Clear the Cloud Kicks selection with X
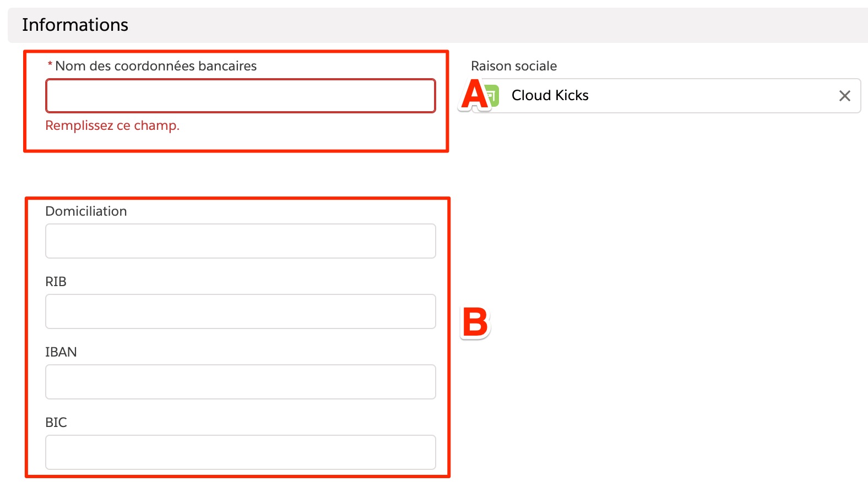This screenshot has height=482, width=868. (844, 96)
